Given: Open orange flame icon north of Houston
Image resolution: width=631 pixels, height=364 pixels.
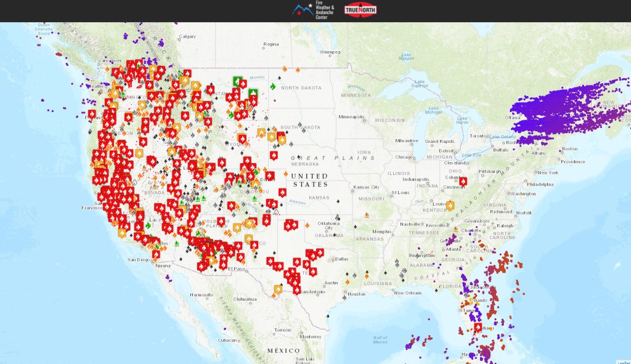Looking at the screenshot, I should pyautogui.click(x=348, y=281).
